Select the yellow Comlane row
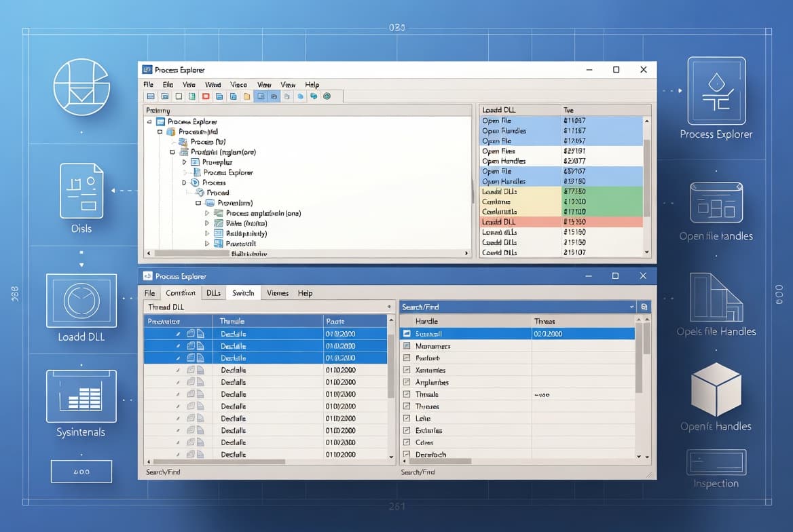Image resolution: width=793 pixels, height=532 pixels. click(561, 202)
